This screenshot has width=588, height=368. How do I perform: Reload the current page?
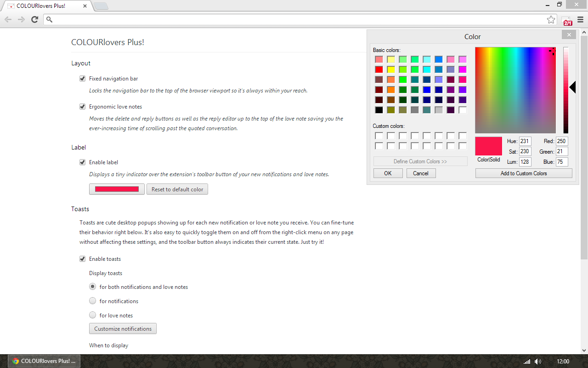click(34, 19)
